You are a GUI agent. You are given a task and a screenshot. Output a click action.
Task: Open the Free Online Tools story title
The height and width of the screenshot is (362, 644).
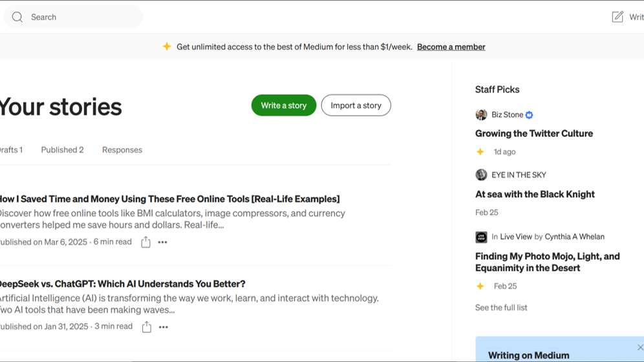click(169, 199)
